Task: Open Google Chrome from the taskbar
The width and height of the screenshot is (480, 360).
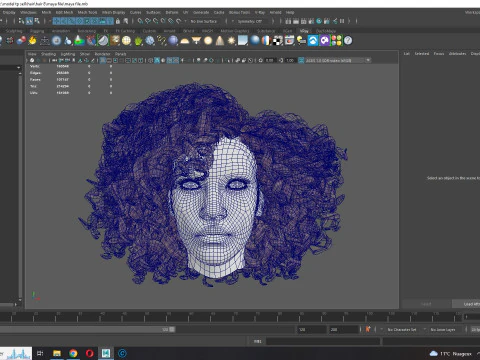Action: pos(73,353)
